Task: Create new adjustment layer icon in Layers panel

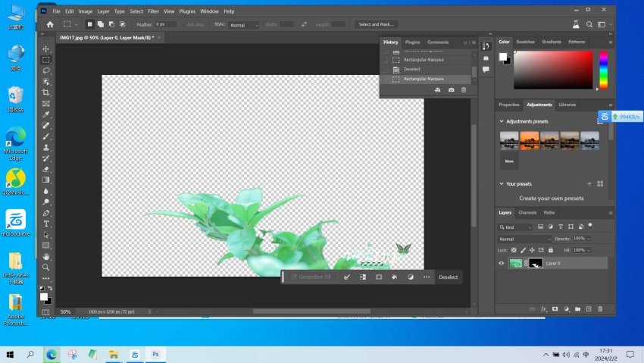Action: (x=567, y=308)
